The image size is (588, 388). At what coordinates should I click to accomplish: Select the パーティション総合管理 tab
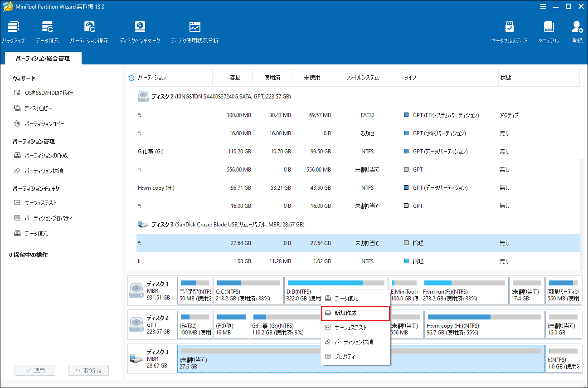pos(43,59)
